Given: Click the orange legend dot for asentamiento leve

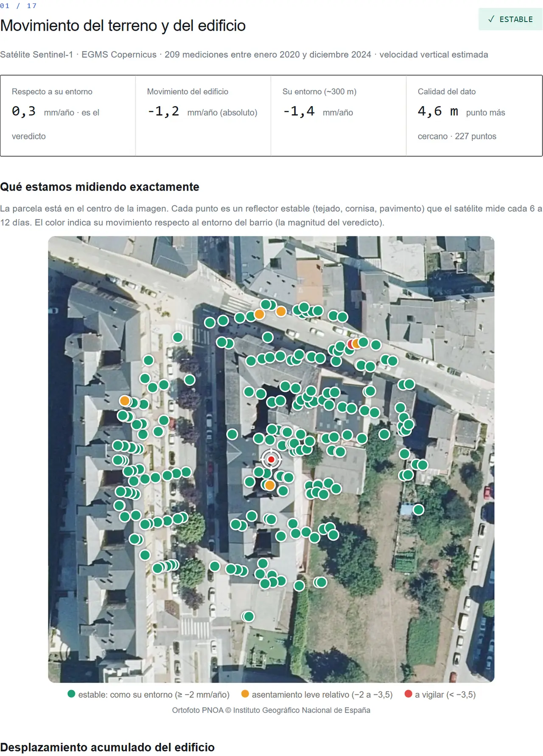Looking at the screenshot, I should point(245,694).
